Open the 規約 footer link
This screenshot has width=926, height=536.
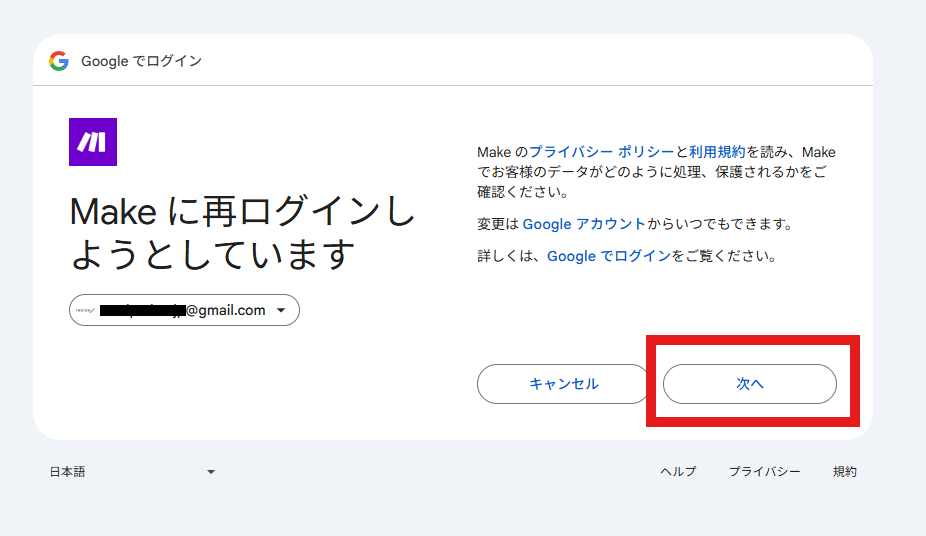tap(845, 472)
